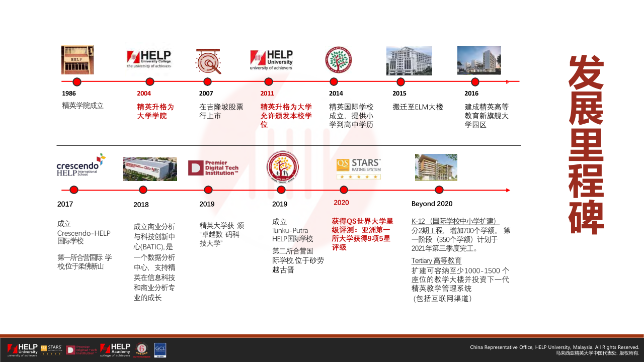Viewport: 644px width, 362px height.
Task: Click the Crescendo HELP International School logo
Action: (x=81, y=165)
